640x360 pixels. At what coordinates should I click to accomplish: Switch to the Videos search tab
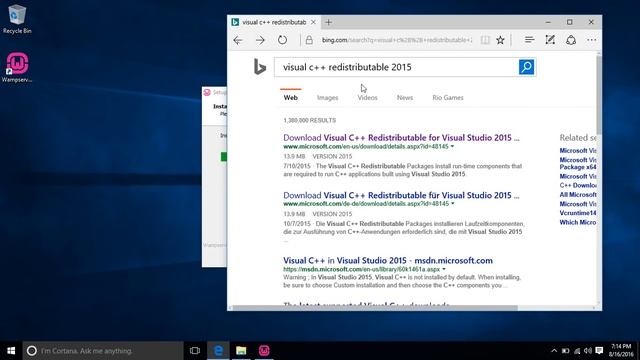(367, 98)
